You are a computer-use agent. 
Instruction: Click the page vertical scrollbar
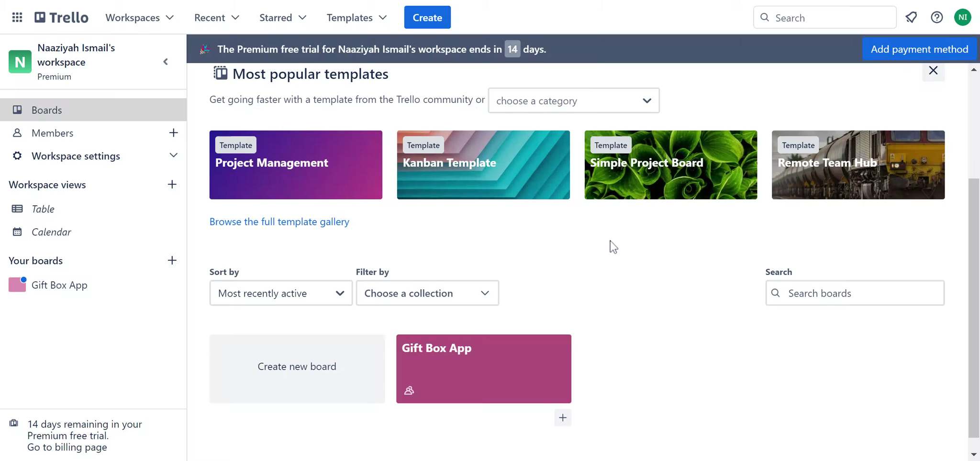click(974, 308)
